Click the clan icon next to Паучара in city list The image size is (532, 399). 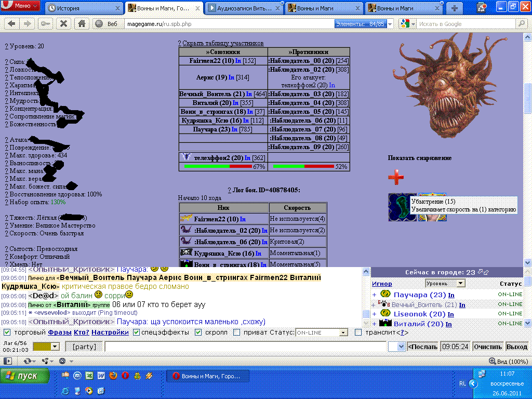pos(385,294)
